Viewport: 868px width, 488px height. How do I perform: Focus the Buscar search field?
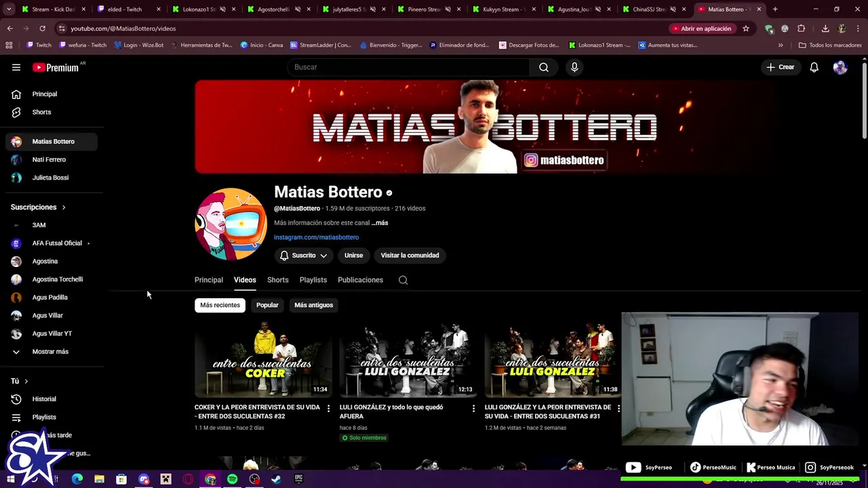point(409,67)
